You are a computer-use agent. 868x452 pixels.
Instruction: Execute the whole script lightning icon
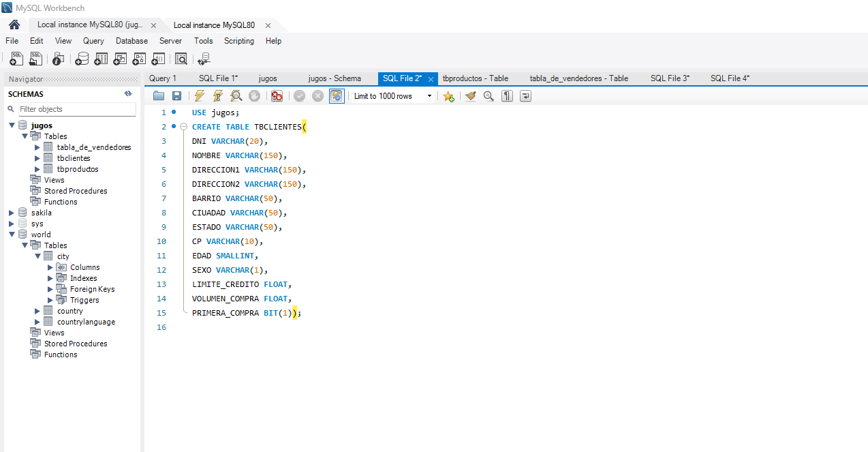[199, 96]
